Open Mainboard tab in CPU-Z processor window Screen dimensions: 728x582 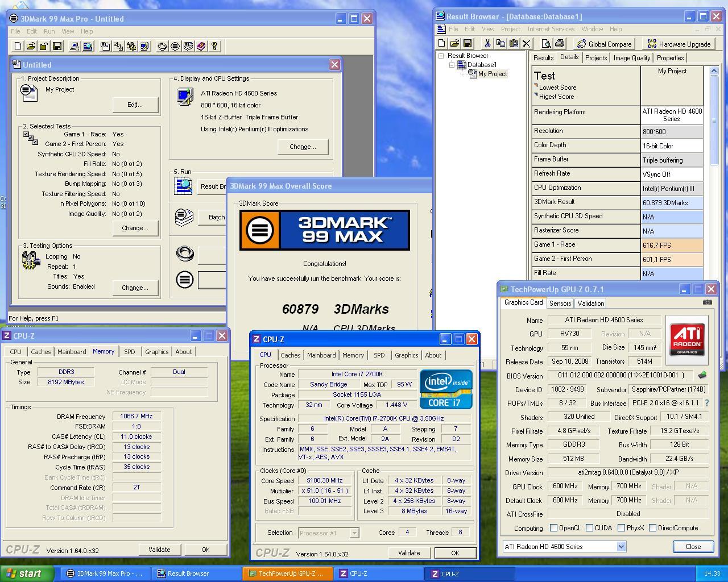[x=321, y=355]
